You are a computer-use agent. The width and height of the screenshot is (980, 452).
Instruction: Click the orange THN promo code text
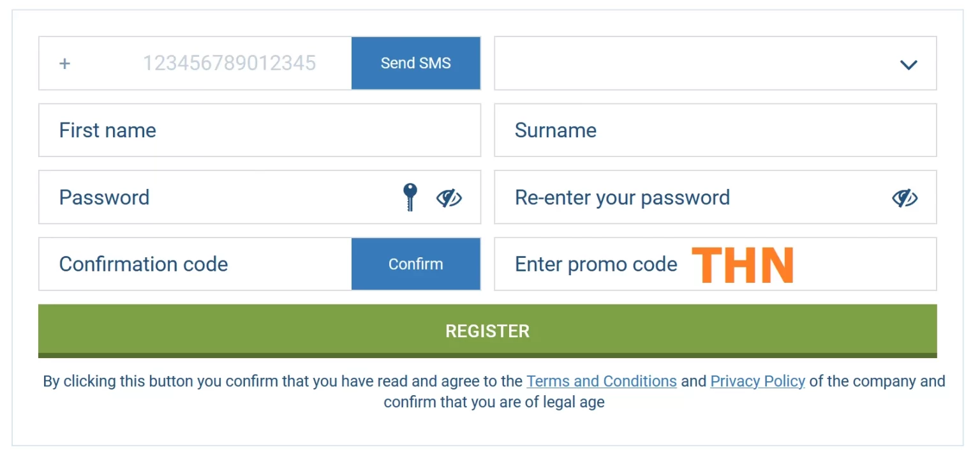[743, 265]
